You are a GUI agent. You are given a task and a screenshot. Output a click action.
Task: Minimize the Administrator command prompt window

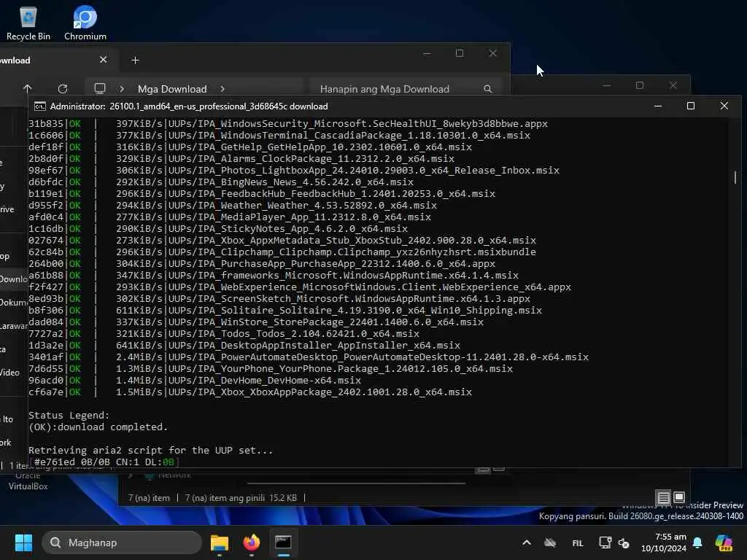[658, 106]
